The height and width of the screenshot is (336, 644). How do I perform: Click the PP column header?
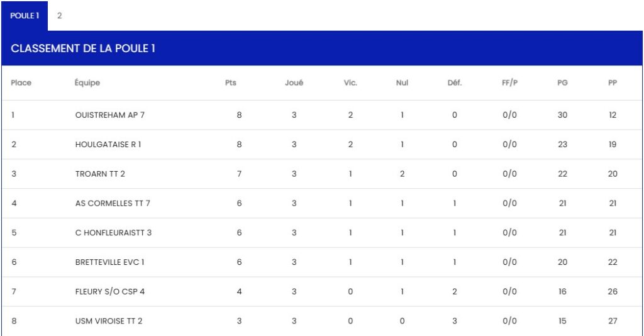point(612,83)
